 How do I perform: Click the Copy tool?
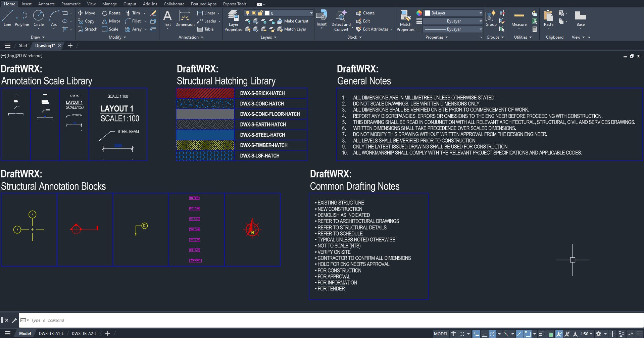(86, 21)
